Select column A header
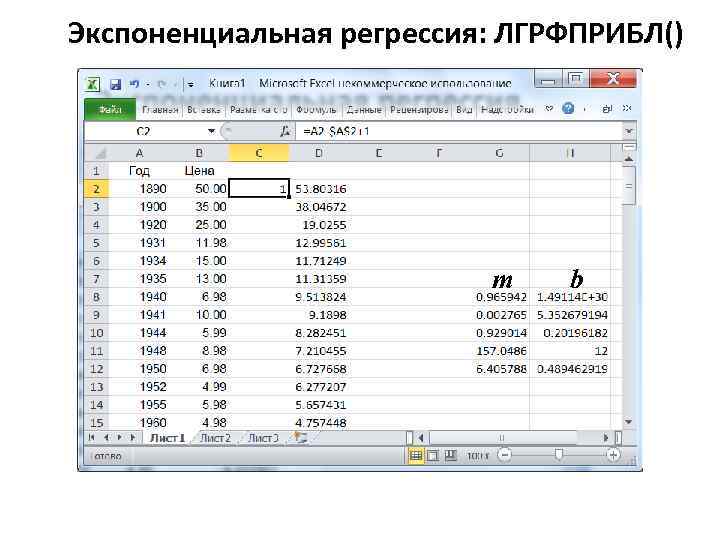The height and width of the screenshot is (540, 720). point(139,153)
